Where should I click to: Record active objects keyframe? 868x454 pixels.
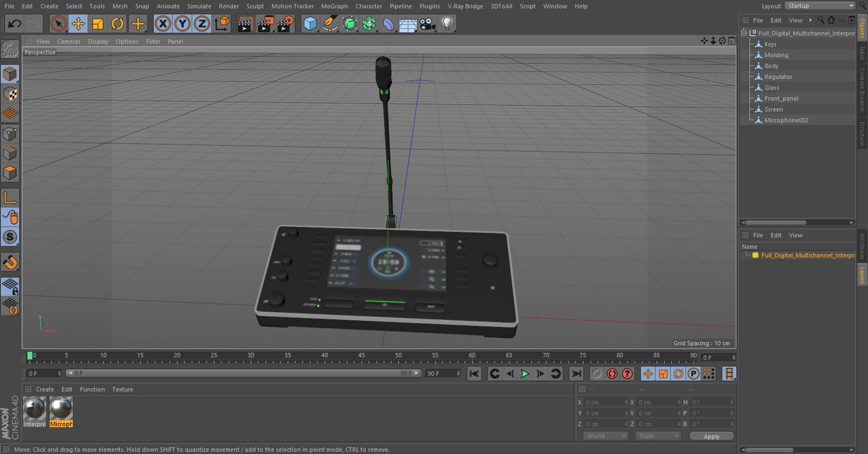597,374
